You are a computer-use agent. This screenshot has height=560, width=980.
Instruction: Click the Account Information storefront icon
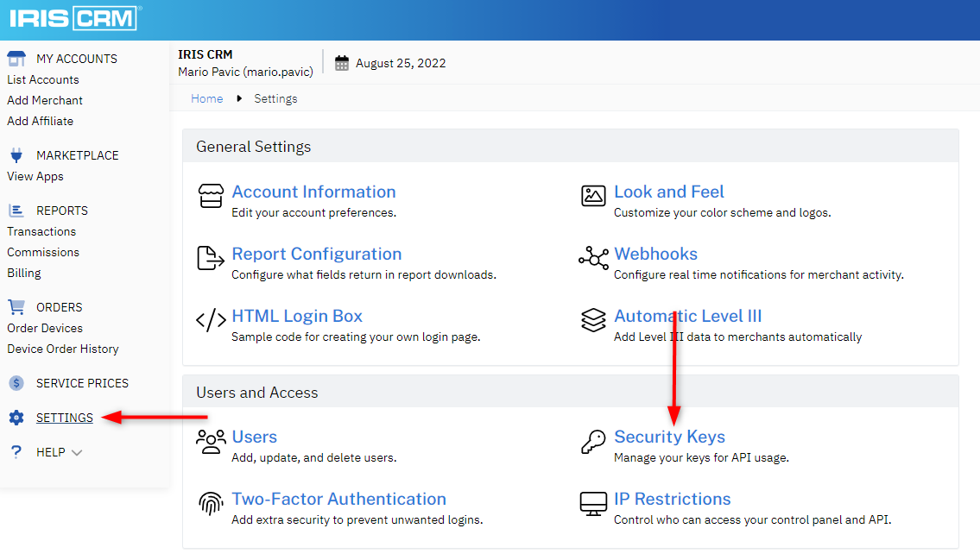pyautogui.click(x=211, y=196)
